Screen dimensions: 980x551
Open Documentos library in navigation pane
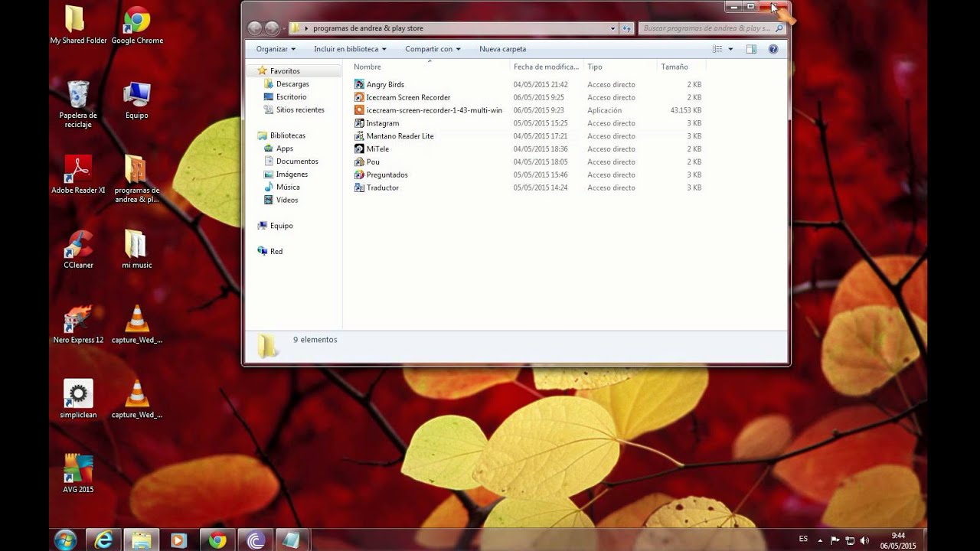[297, 161]
